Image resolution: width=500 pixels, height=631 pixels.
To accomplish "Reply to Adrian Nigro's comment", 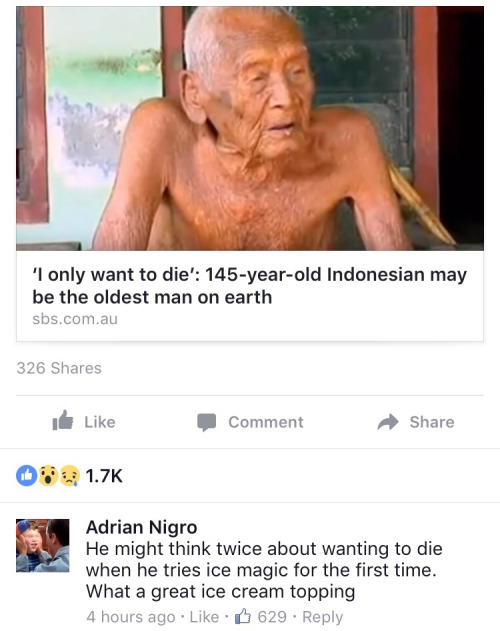I will click(x=322, y=617).
